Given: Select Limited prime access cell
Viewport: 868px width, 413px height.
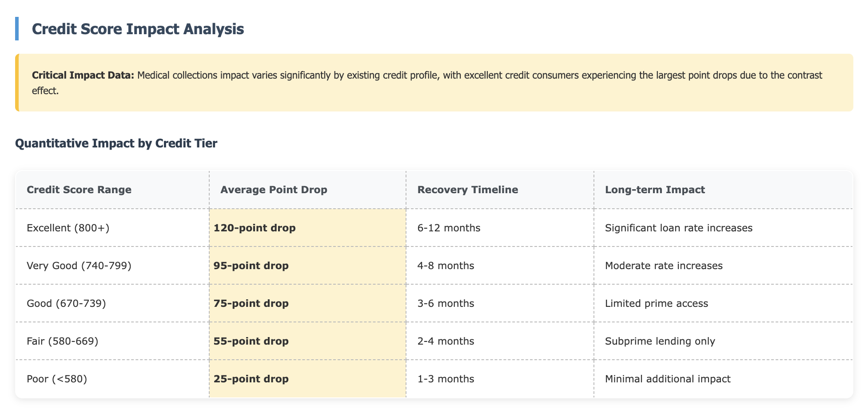Looking at the screenshot, I should pos(723,303).
